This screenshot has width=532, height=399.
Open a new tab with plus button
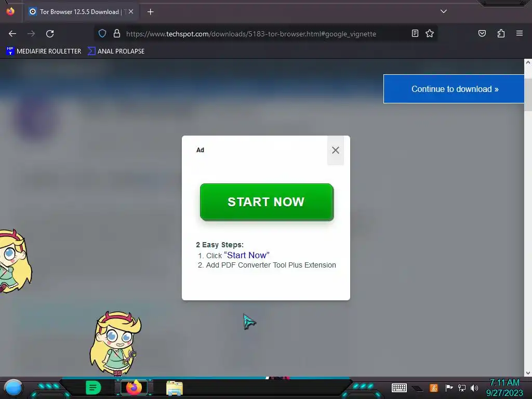pos(150,12)
